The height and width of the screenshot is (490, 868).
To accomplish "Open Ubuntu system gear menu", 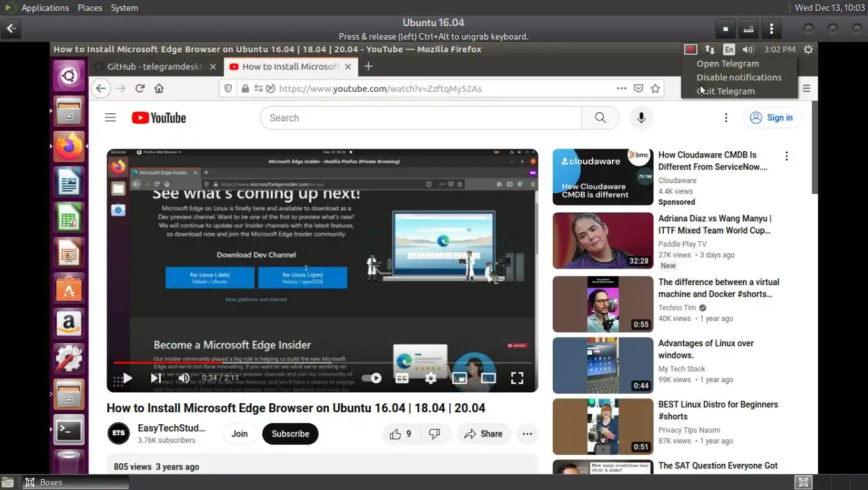I will tap(808, 49).
